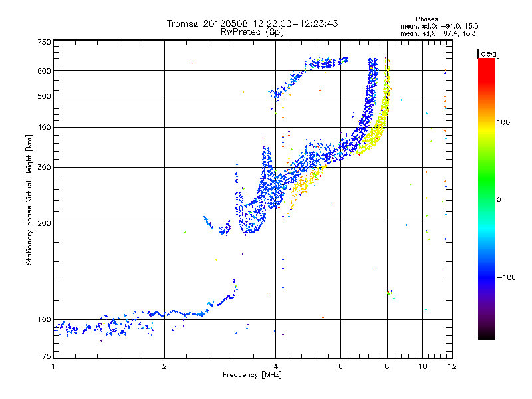
Task: Click the y-axis '500' tick label
Action: 44,96
